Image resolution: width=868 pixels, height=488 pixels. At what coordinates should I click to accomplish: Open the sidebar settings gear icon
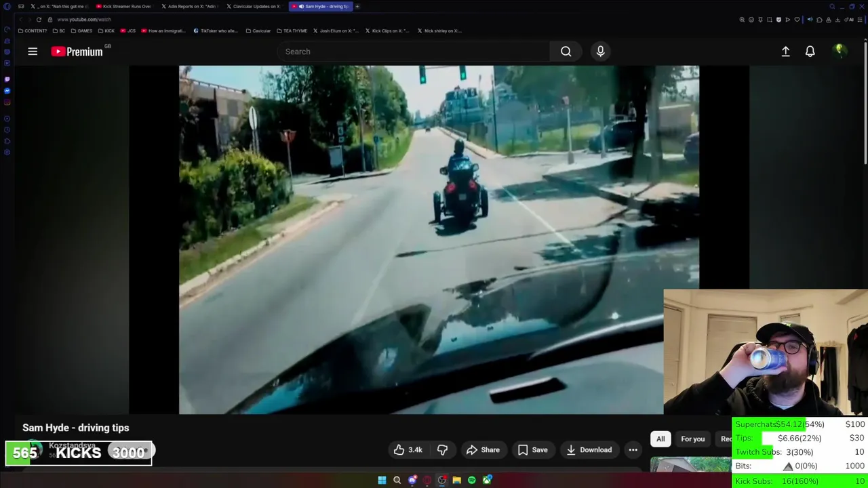click(7, 152)
